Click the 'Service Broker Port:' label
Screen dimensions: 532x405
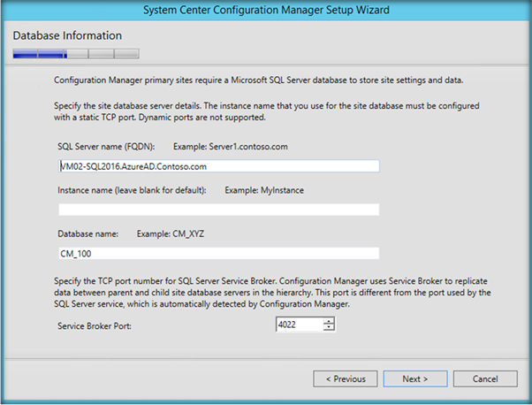pos(95,326)
